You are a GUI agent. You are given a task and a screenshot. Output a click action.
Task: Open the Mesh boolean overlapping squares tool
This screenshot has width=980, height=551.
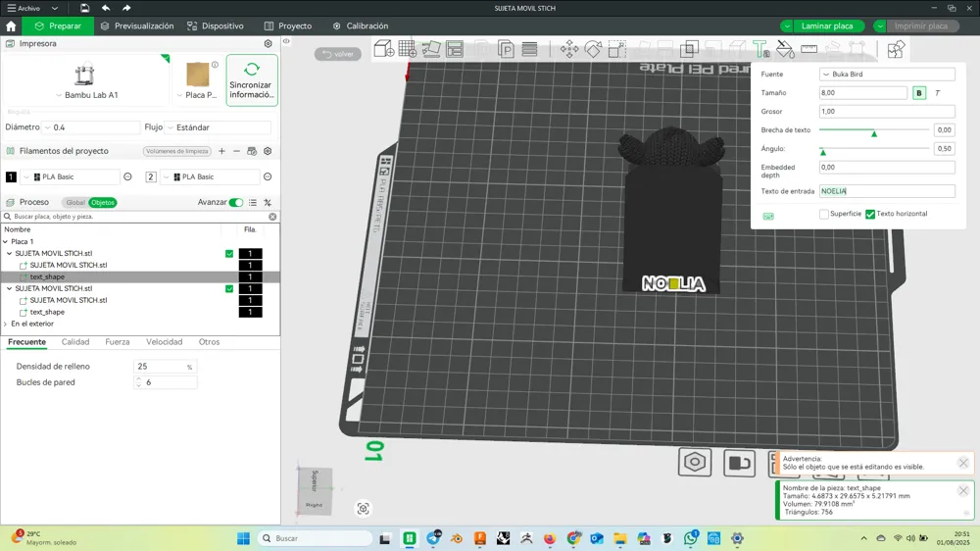point(689,49)
